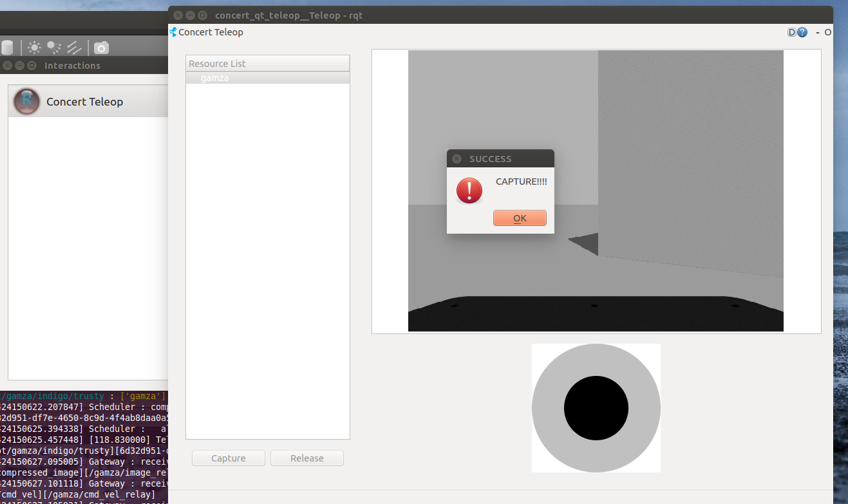Click the cylinder shape toolbar icon
This screenshot has width=848, height=504.
pos(7,48)
